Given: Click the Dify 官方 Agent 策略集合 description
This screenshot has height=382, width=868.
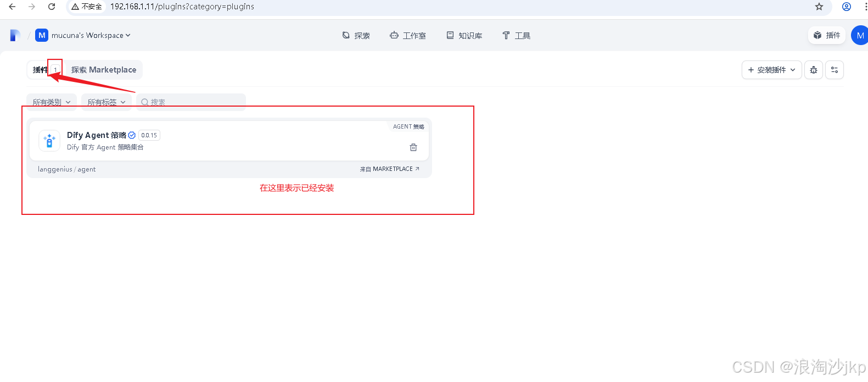Looking at the screenshot, I should click(105, 147).
